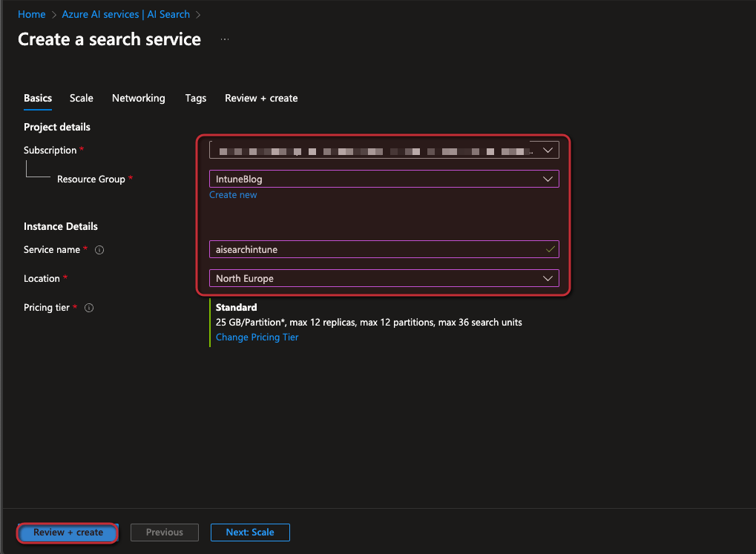Viewport: 756px width, 554px height.
Task: Select the Basics tab
Action: pyautogui.click(x=38, y=98)
